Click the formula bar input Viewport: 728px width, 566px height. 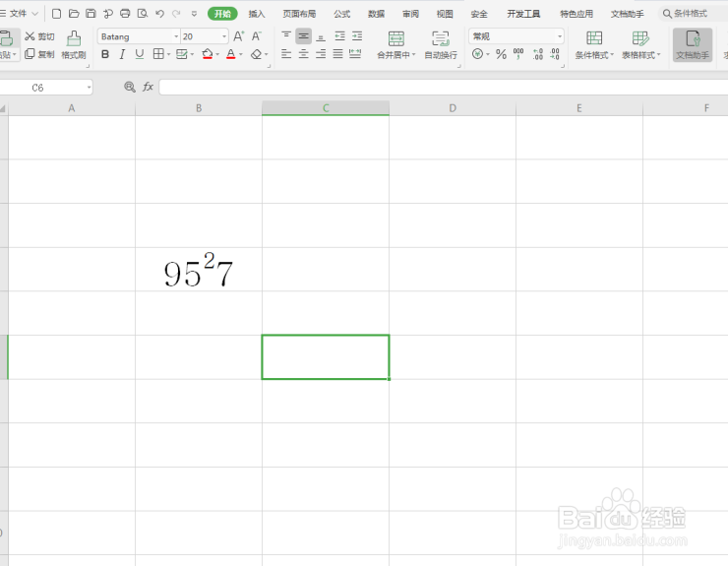444,87
